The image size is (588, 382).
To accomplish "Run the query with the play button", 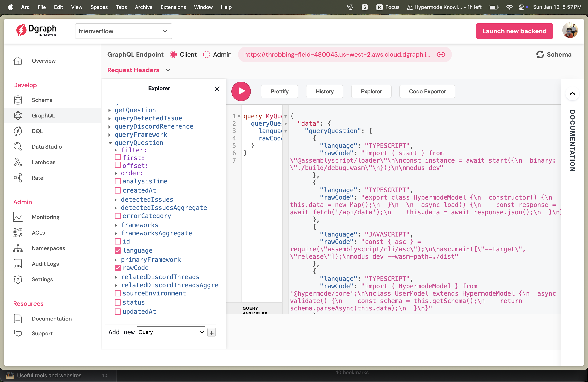I will [x=241, y=91].
